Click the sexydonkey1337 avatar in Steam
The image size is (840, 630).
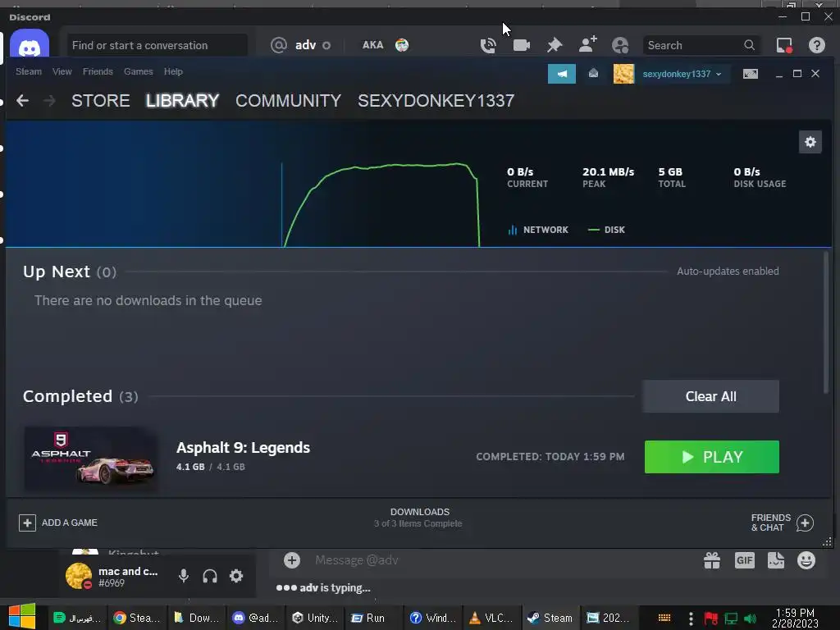point(623,74)
